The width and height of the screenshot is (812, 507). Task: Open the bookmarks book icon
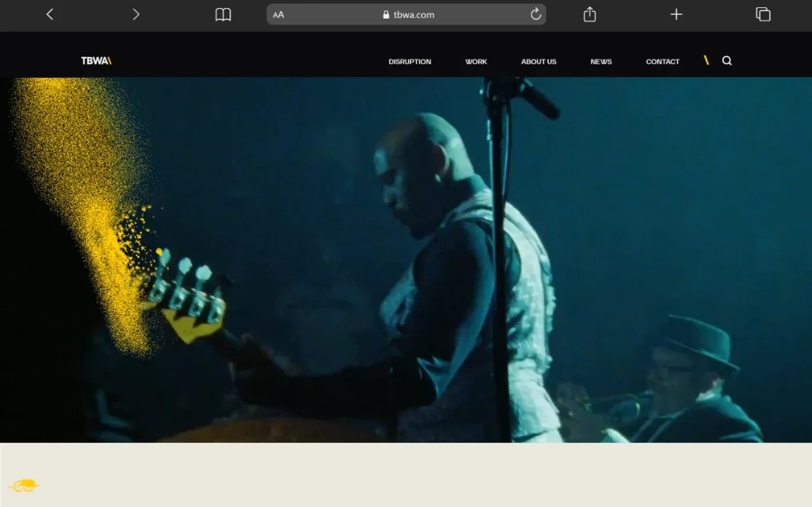[x=223, y=14]
